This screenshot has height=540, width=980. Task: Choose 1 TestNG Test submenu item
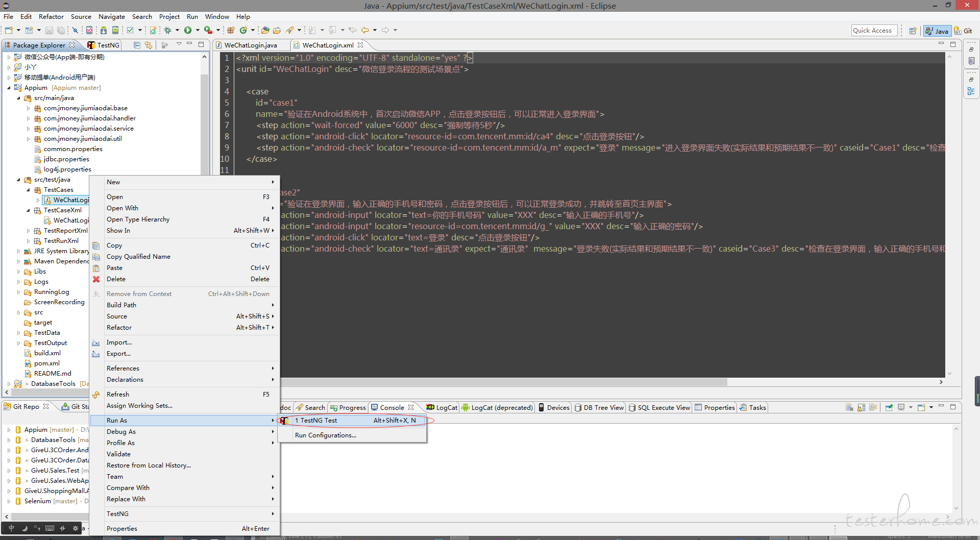352,421
